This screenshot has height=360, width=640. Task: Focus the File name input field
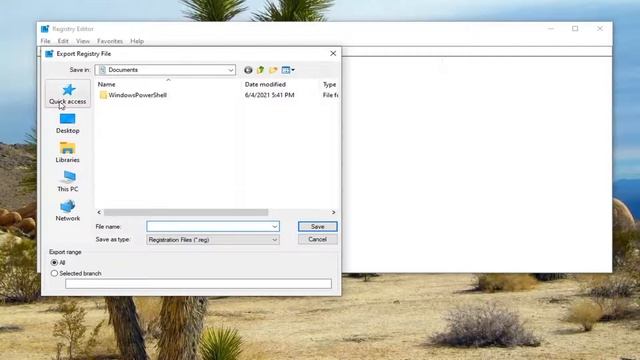(213, 227)
